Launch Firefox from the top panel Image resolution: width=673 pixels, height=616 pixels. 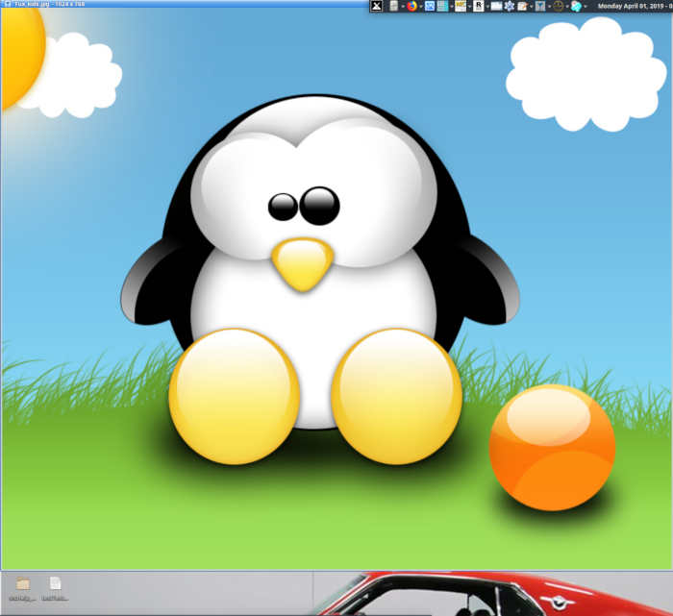[x=411, y=6]
